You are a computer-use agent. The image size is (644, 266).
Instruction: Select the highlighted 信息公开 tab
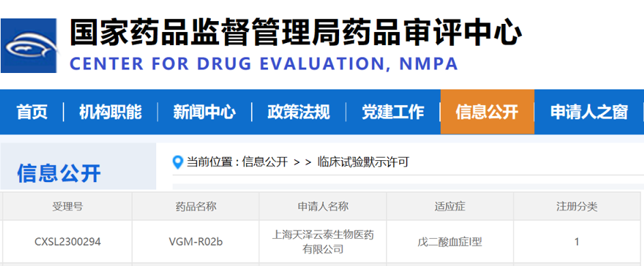[x=487, y=112]
